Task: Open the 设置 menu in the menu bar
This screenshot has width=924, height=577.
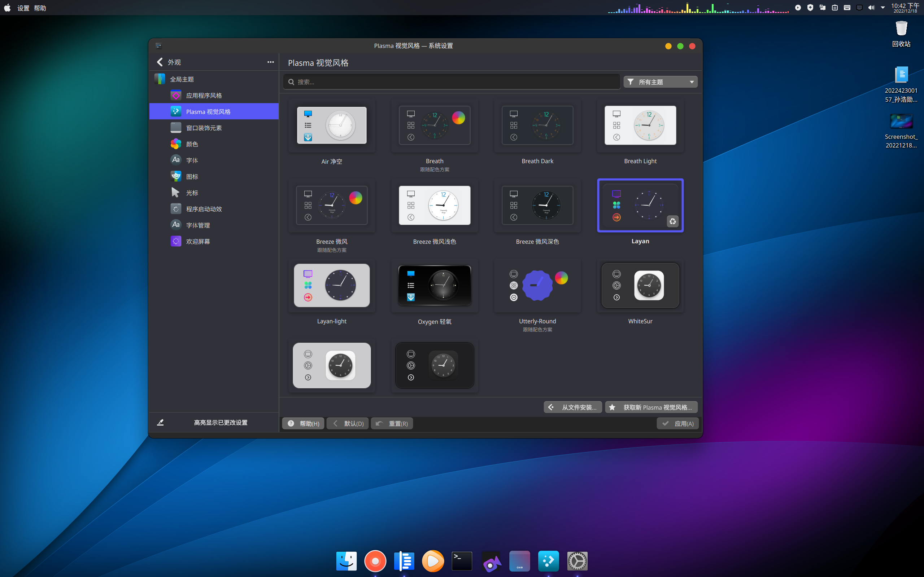Action: [x=23, y=8]
